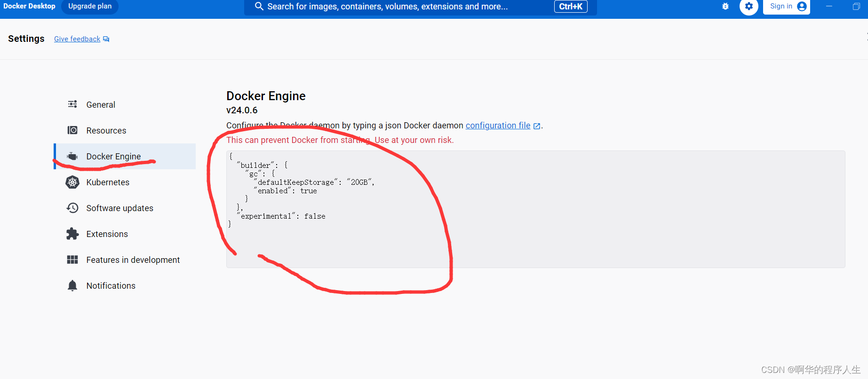
Task: Click the external link icon after configuration file
Action: 537,126
